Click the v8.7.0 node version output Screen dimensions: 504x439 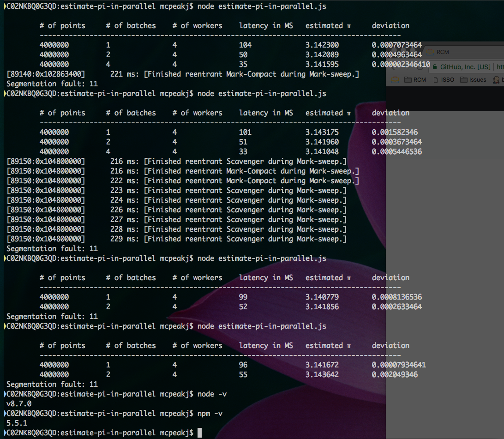coord(19,403)
